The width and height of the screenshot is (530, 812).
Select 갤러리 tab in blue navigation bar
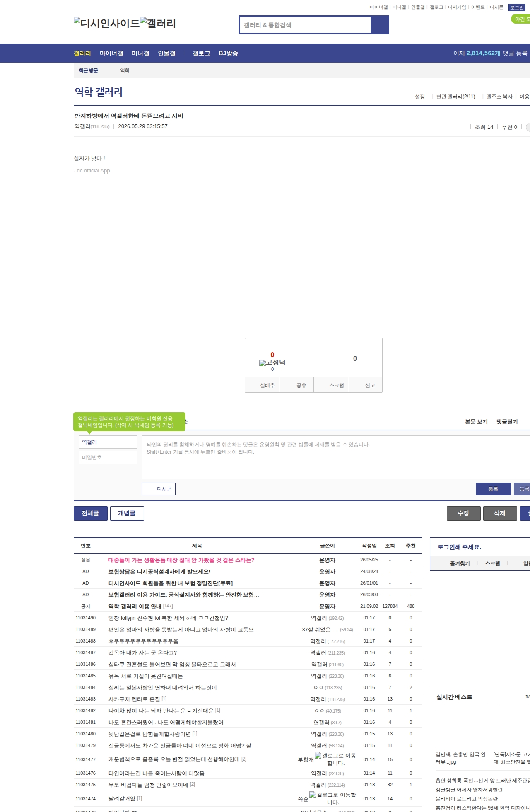[x=82, y=53]
